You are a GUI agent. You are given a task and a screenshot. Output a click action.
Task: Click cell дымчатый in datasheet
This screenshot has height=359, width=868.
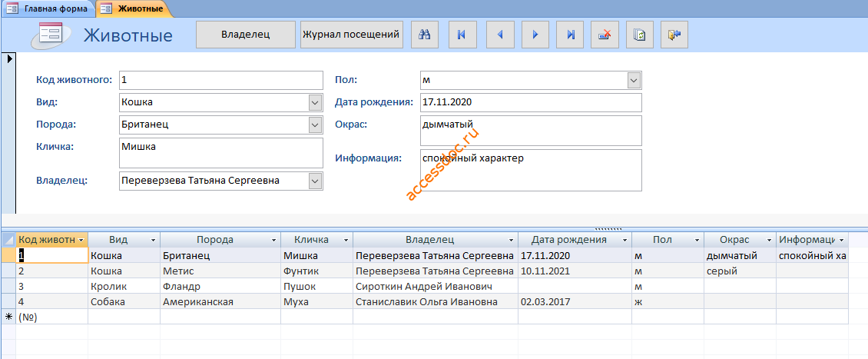click(x=740, y=255)
